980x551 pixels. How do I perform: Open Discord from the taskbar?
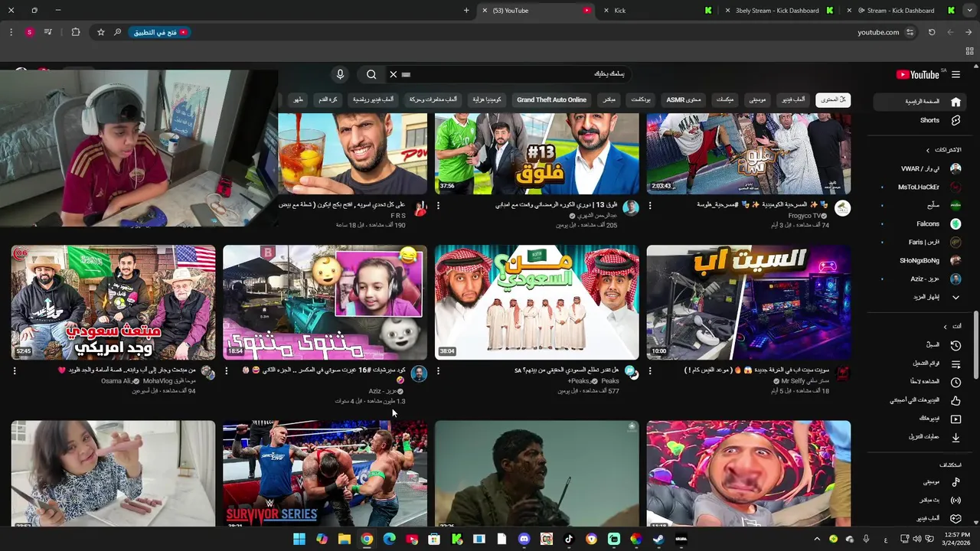click(524, 539)
